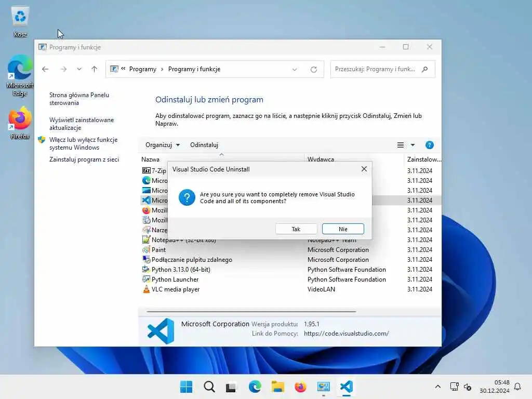Select the Python Launcher row
This screenshot has width=532, height=399.
[x=291, y=279]
